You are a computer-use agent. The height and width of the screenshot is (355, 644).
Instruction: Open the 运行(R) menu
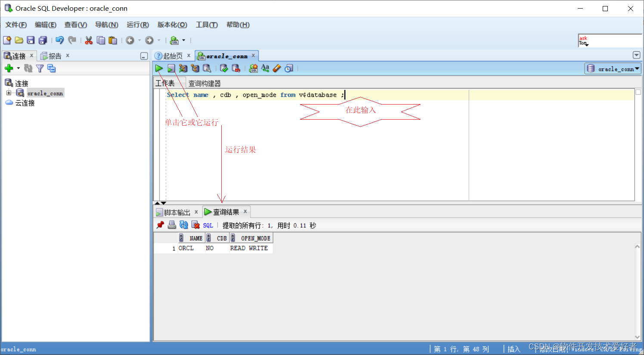click(137, 25)
